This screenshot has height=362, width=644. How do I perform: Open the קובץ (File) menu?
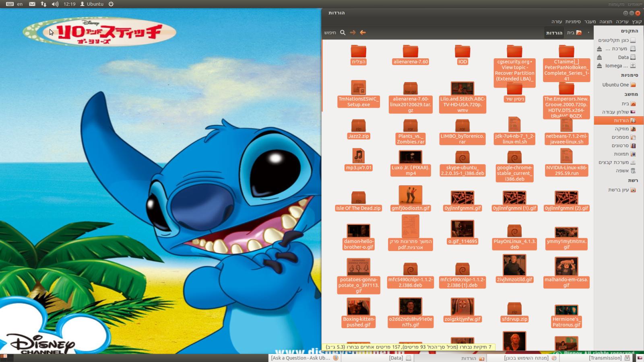pos(636,22)
